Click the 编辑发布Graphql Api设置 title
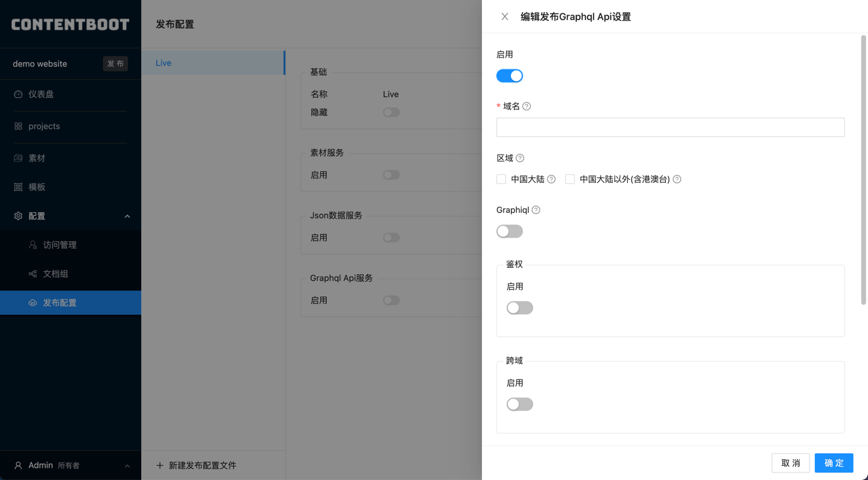 (x=575, y=17)
